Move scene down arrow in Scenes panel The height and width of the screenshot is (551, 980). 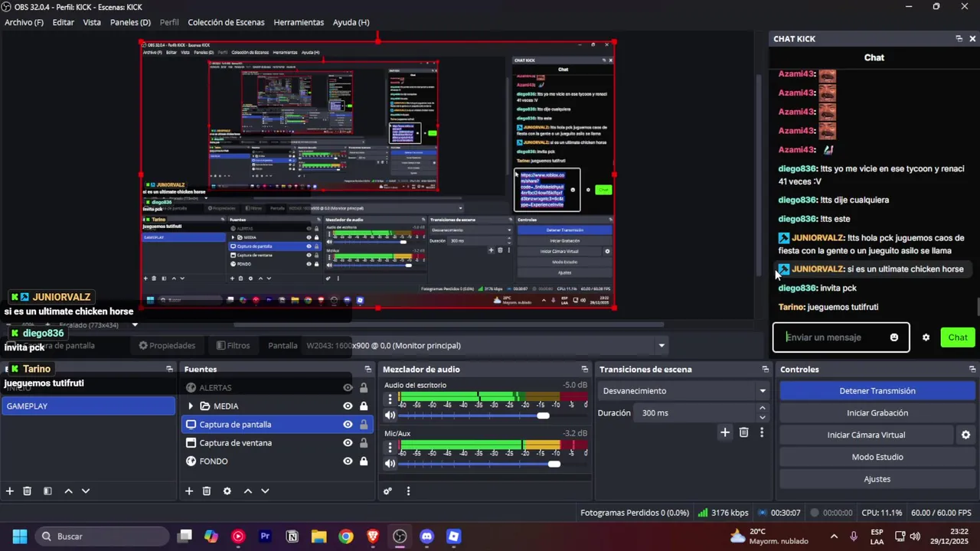point(86,491)
